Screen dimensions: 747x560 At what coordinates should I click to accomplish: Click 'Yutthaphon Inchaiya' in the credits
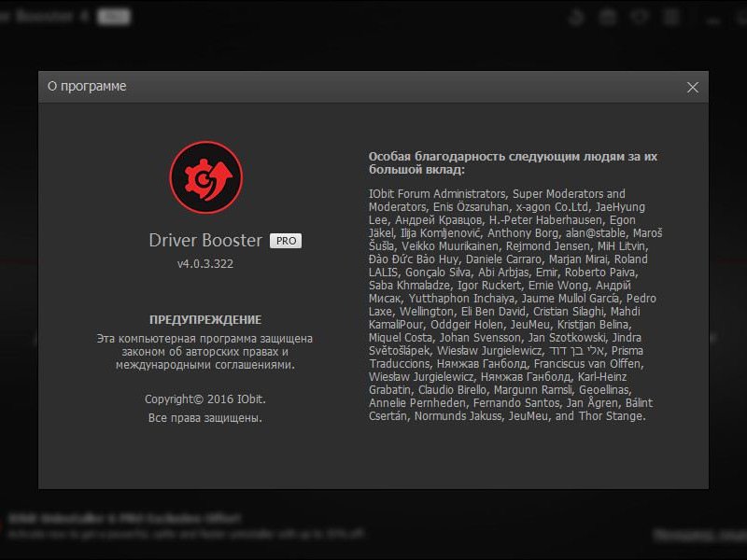coord(461,299)
